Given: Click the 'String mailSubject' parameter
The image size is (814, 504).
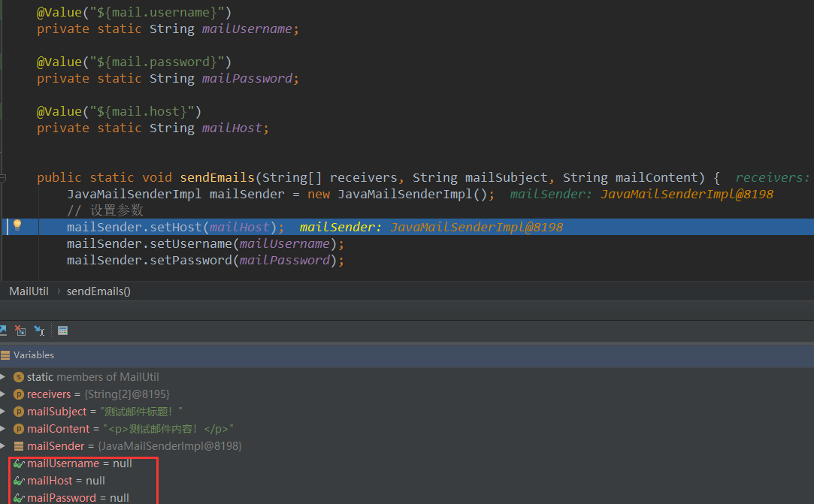Looking at the screenshot, I should click(480, 177).
